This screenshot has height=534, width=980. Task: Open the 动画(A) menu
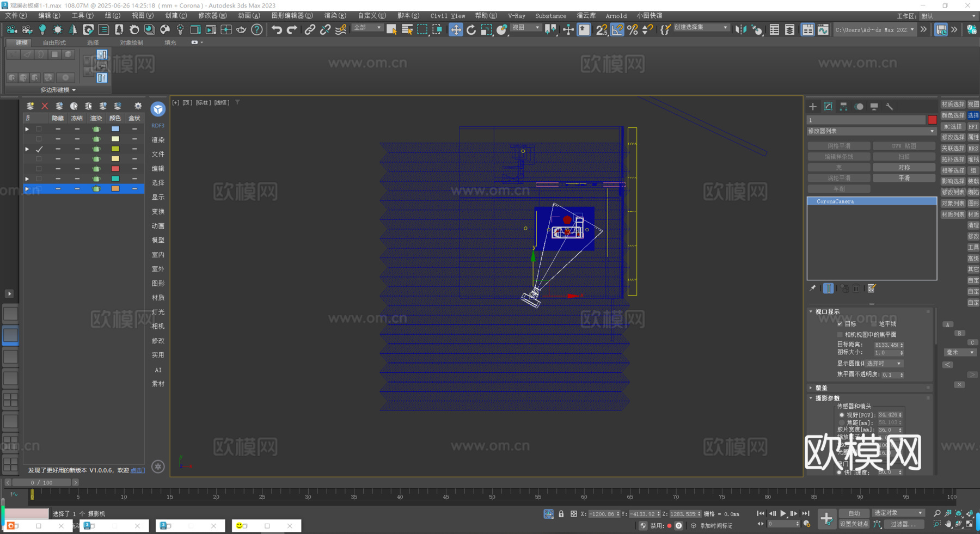tap(249, 16)
